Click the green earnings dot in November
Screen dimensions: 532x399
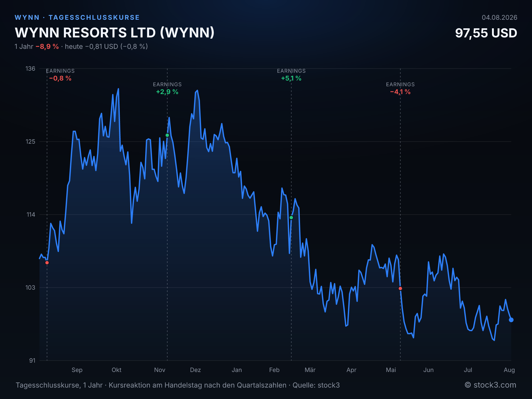point(167,135)
